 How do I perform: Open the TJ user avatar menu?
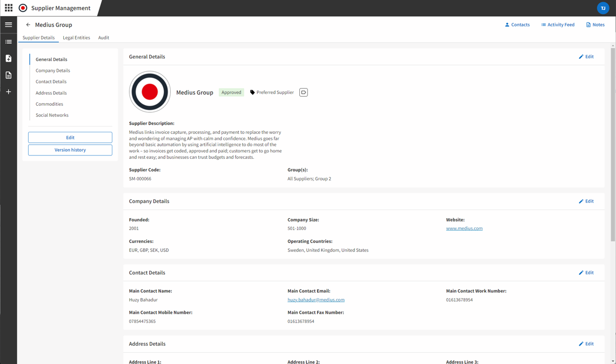602,8
